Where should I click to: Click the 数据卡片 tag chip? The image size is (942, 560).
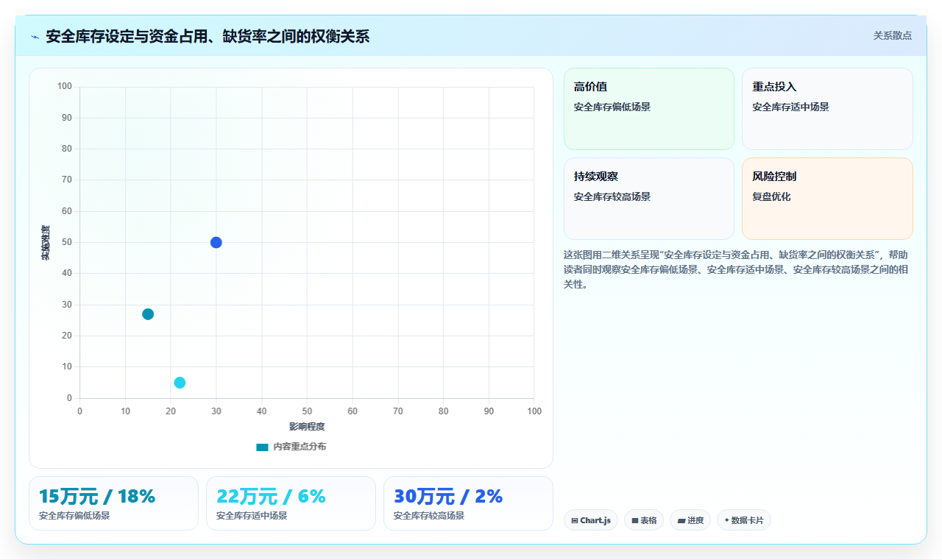[x=744, y=520]
